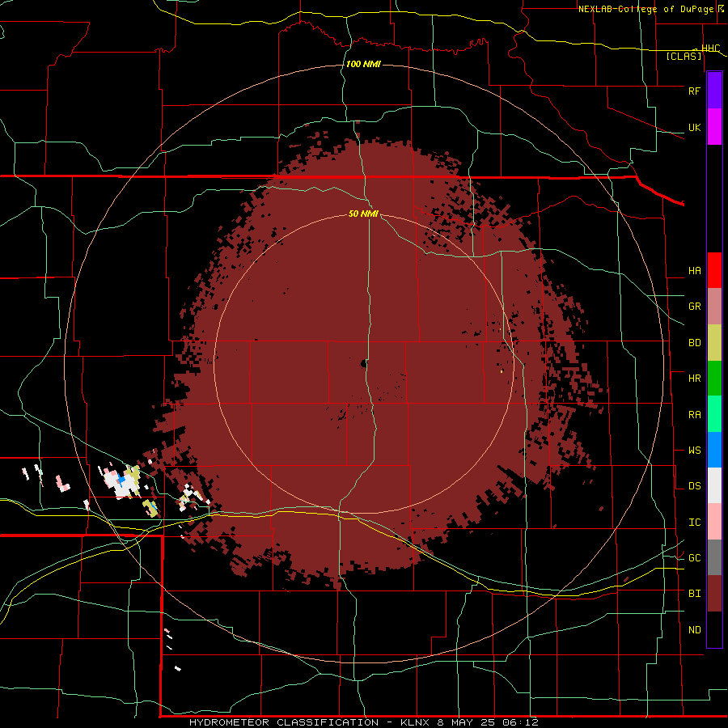The image size is (728, 728).
Task: Click the light pink IC legend swatch
Action: tap(714, 522)
